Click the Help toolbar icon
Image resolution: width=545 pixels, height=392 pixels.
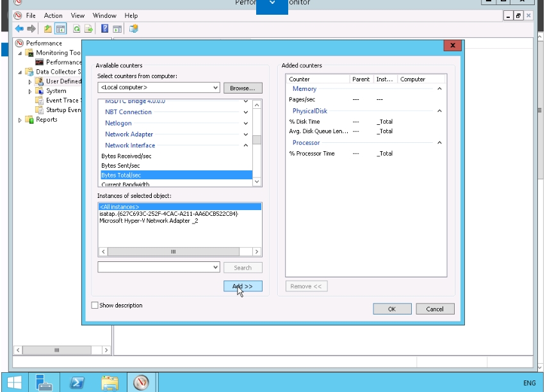pos(104,29)
